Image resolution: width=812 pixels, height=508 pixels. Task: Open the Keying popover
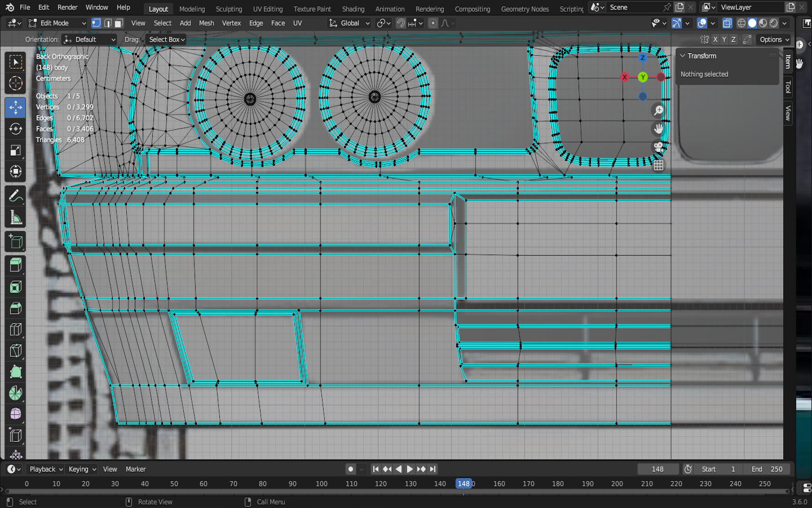pos(82,469)
